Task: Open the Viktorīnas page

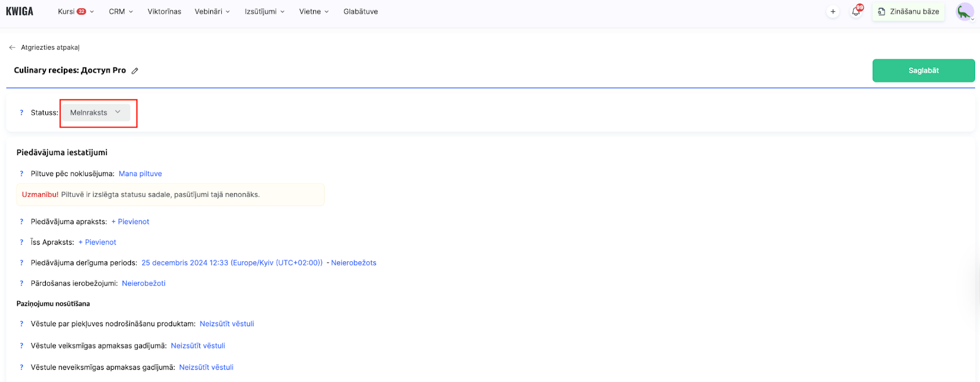Action: (x=164, y=12)
